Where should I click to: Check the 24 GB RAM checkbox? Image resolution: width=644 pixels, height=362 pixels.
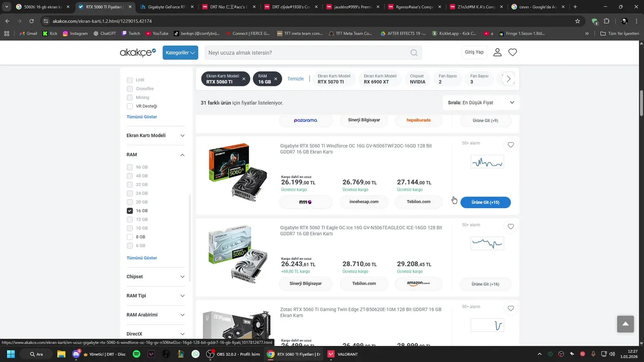(x=130, y=193)
